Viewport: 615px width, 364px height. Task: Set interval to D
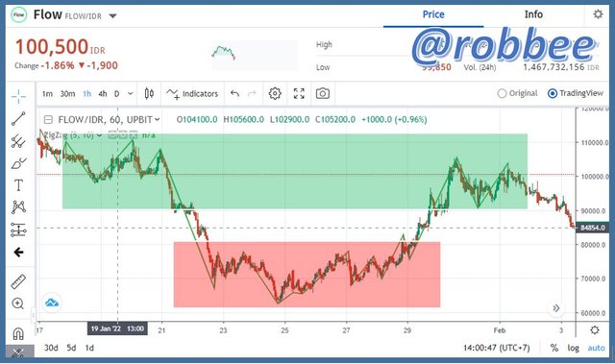tap(117, 94)
